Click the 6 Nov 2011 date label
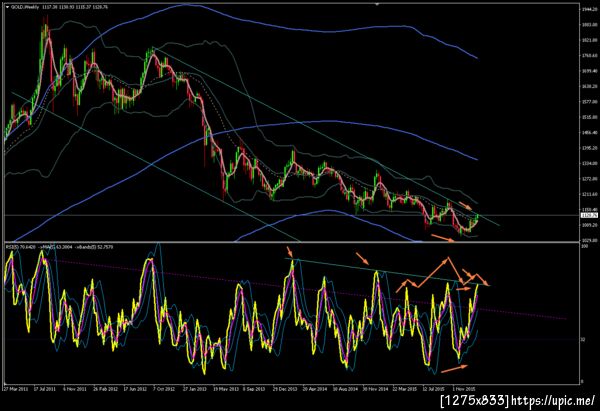The height and width of the screenshot is (411, 600). tap(75, 389)
